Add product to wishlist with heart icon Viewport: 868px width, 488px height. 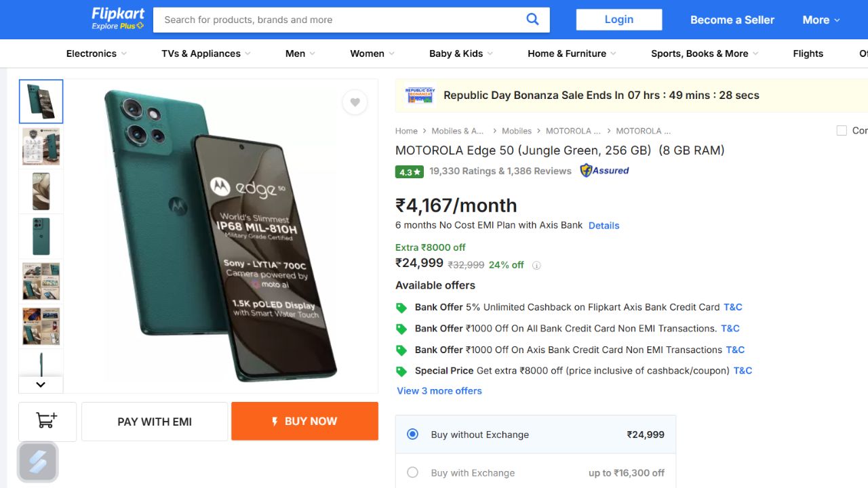coord(355,102)
